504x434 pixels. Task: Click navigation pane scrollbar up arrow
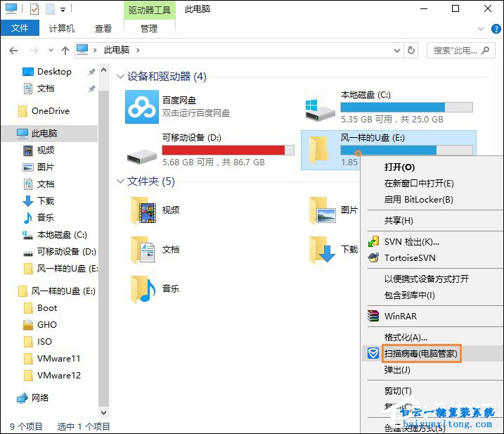[103, 70]
